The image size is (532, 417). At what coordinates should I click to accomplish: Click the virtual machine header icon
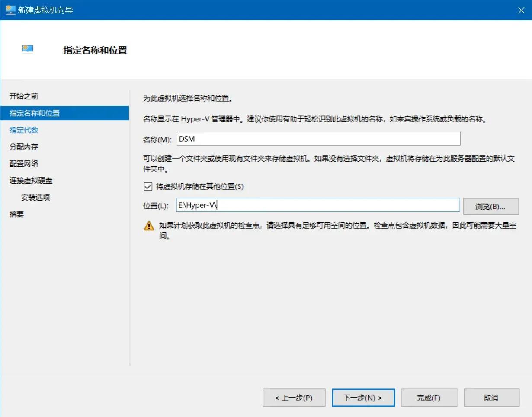click(28, 49)
